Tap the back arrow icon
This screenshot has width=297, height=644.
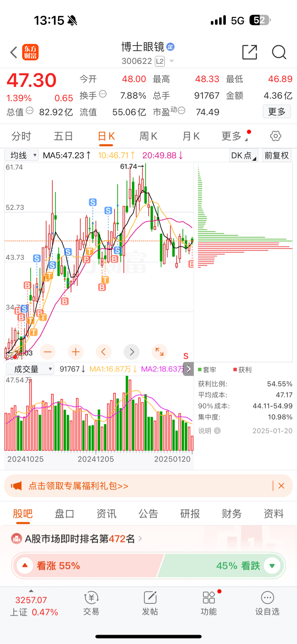click(x=14, y=52)
